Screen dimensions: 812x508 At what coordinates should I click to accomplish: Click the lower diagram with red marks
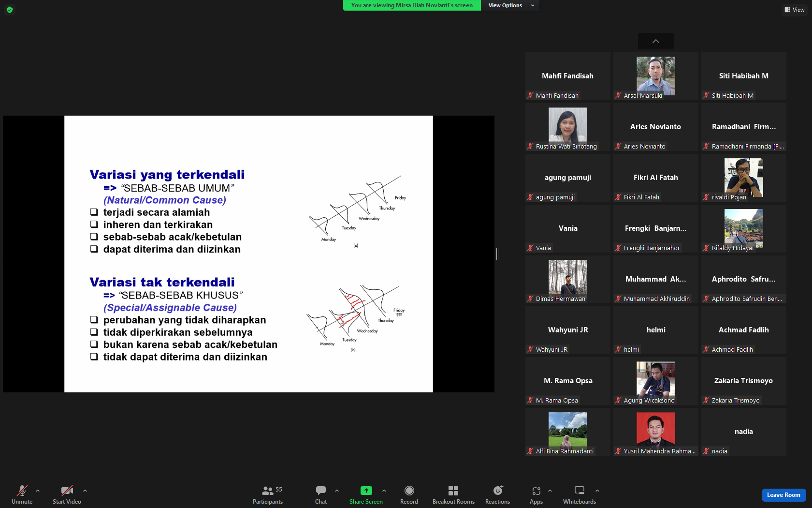(356, 319)
